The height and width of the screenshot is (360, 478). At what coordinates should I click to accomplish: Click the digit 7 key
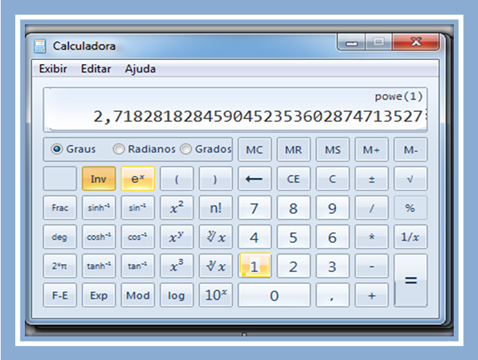point(255,208)
